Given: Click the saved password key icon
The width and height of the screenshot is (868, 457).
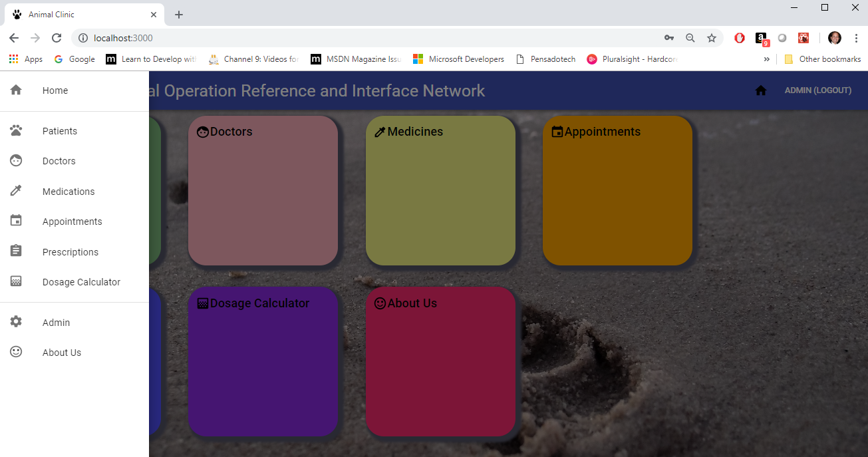Looking at the screenshot, I should [x=669, y=38].
